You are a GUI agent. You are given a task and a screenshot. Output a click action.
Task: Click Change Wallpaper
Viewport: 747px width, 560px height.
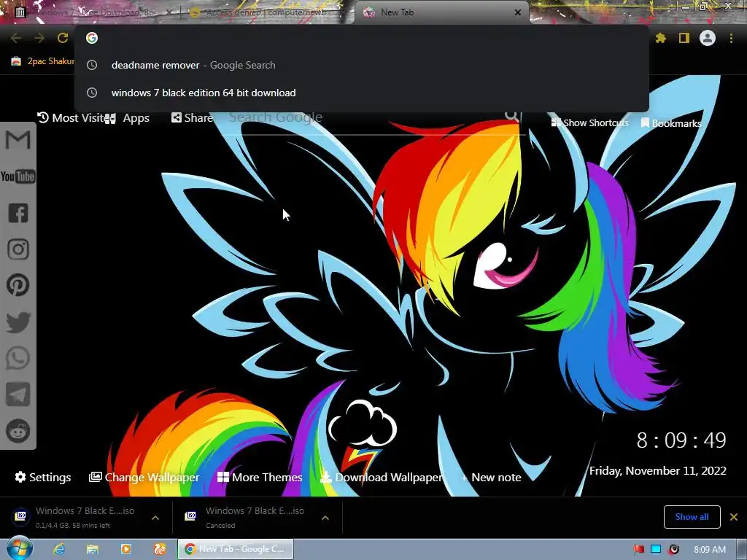[x=144, y=477]
